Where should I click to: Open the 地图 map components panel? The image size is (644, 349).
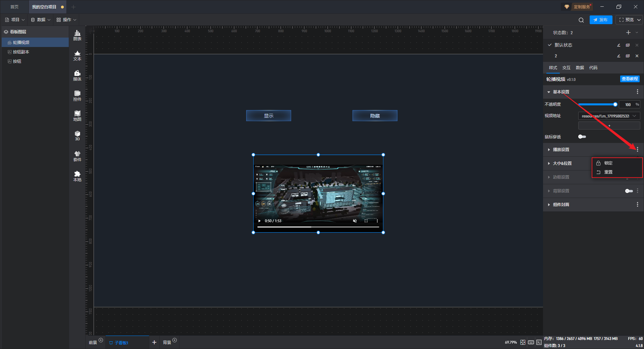tap(77, 116)
